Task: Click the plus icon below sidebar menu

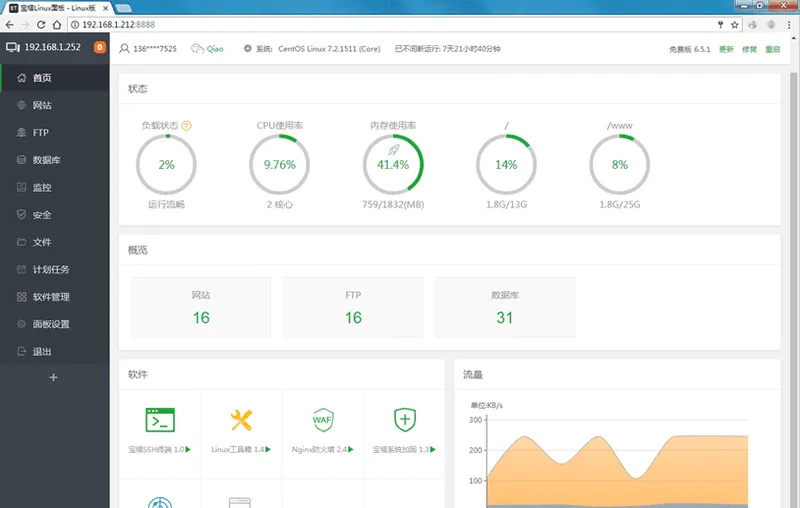Action: pyautogui.click(x=54, y=377)
